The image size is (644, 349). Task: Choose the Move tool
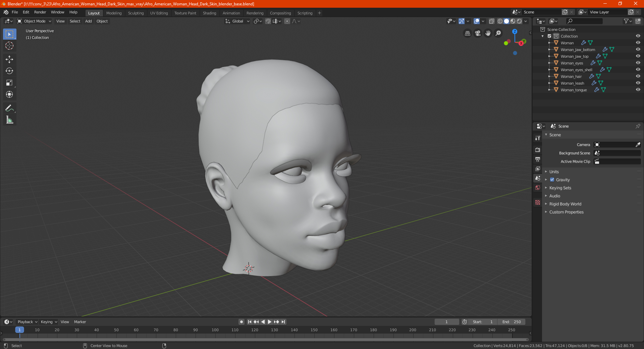[9, 59]
